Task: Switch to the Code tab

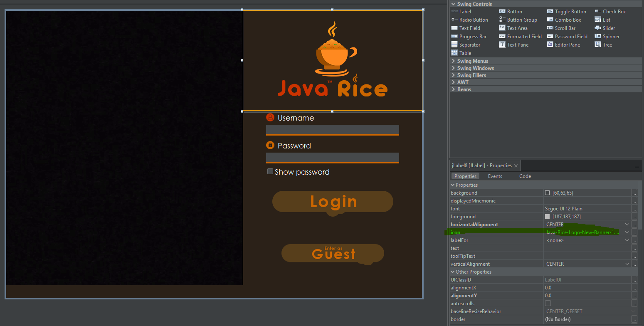Action: pyautogui.click(x=525, y=176)
